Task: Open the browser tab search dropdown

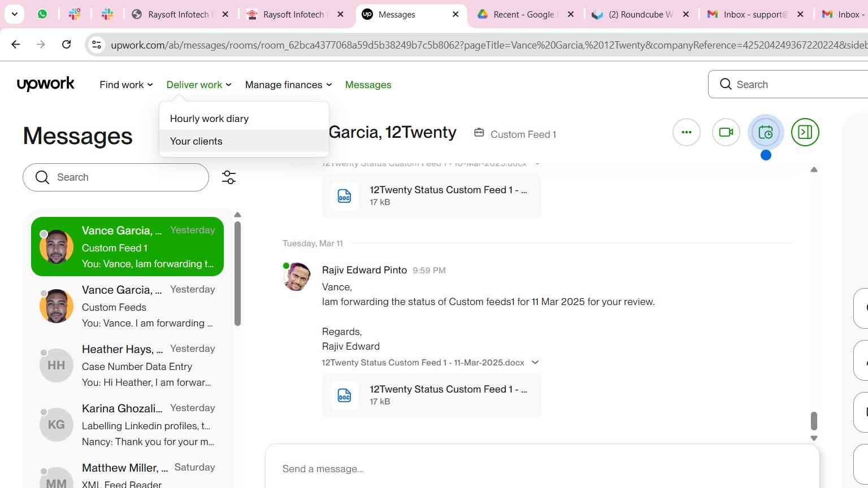Action: 14,14
